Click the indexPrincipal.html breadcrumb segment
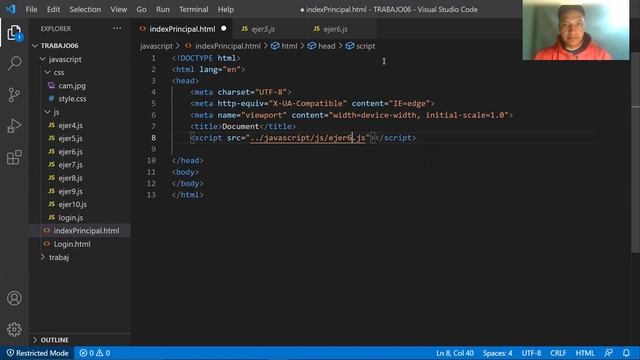This screenshot has height=360, width=640. tap(227, 46)
